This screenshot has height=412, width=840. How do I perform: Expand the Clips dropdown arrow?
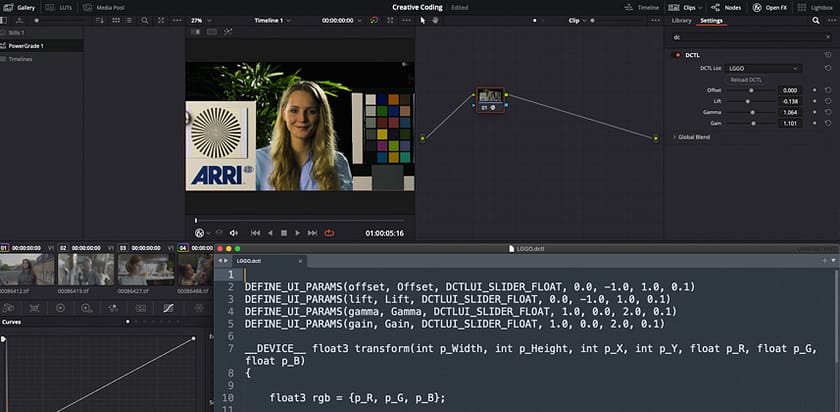click(x=700, y=8)
